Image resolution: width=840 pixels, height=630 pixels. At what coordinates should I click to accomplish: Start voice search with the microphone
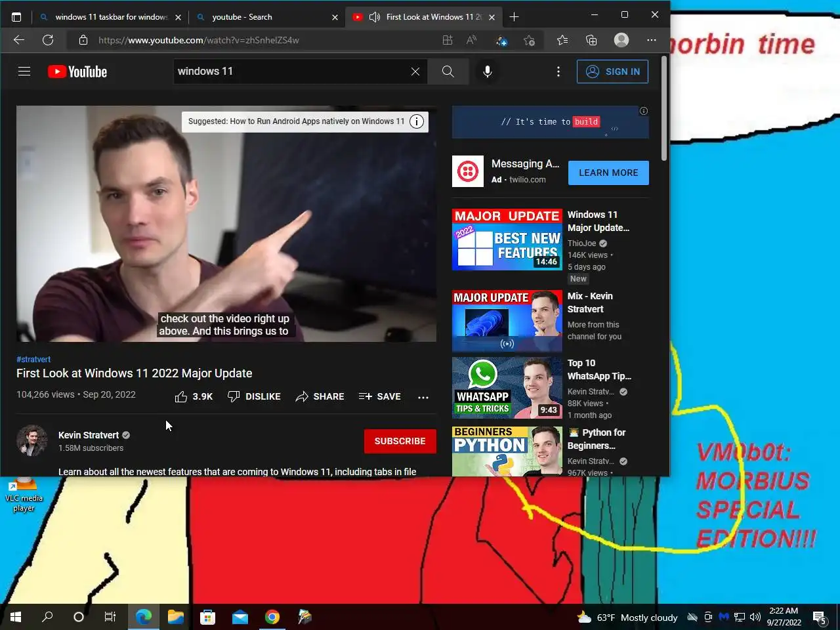tap(488, 72)
